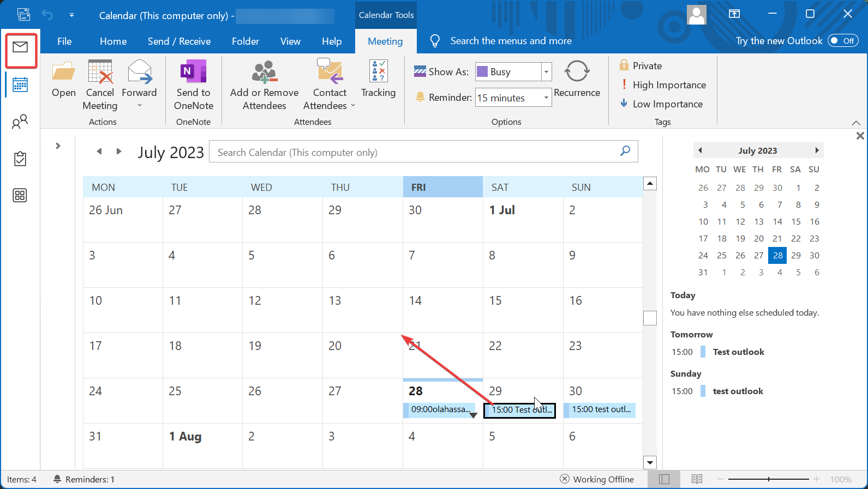Select the Meeting ribbon tab
868x489 pixels.
[x=385, y=41]
